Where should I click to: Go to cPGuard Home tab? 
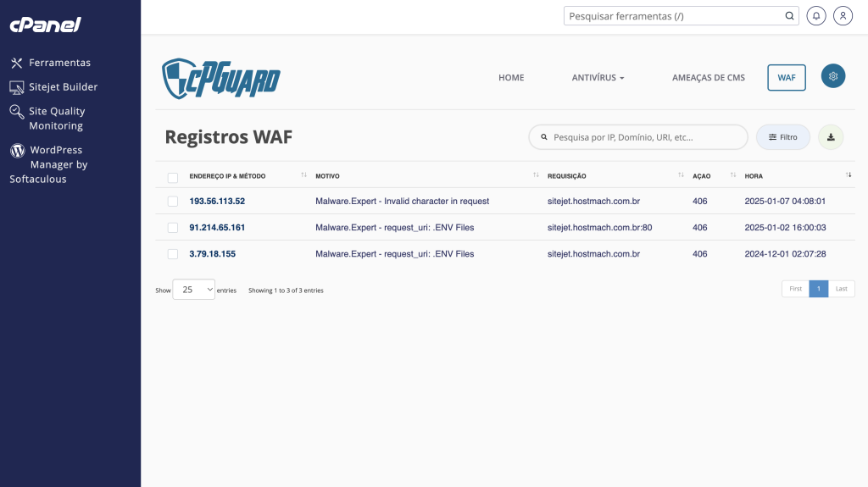pos(511,77)
